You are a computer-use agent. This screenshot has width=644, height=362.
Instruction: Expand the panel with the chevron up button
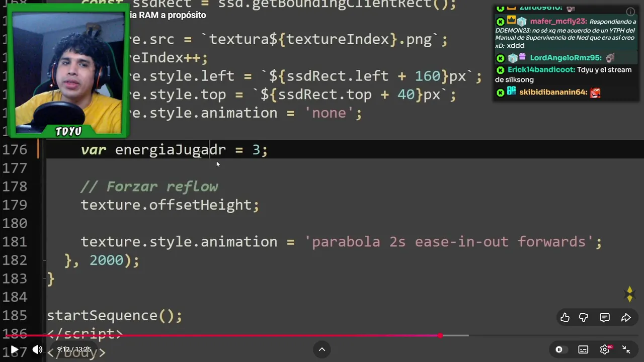pyautogui.click(x=322, y=349)
